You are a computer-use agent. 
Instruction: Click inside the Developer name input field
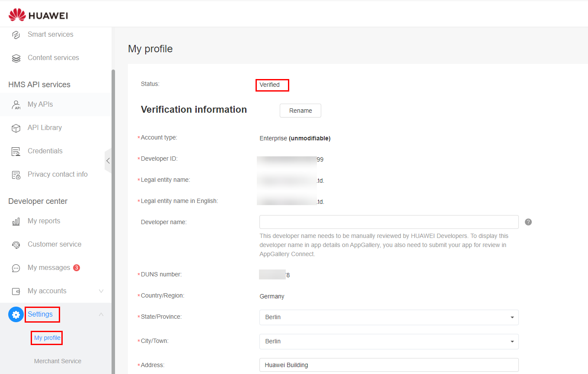388,222
